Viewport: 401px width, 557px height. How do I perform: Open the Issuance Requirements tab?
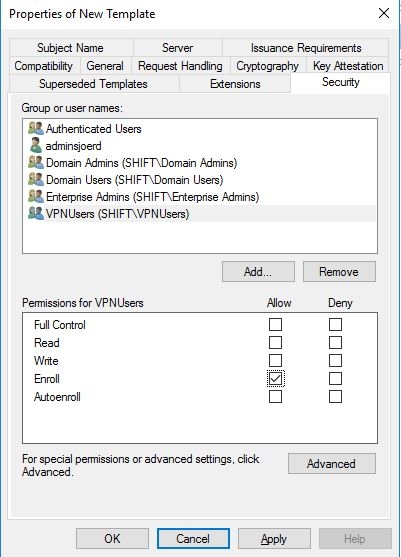[x=306, y=48]
